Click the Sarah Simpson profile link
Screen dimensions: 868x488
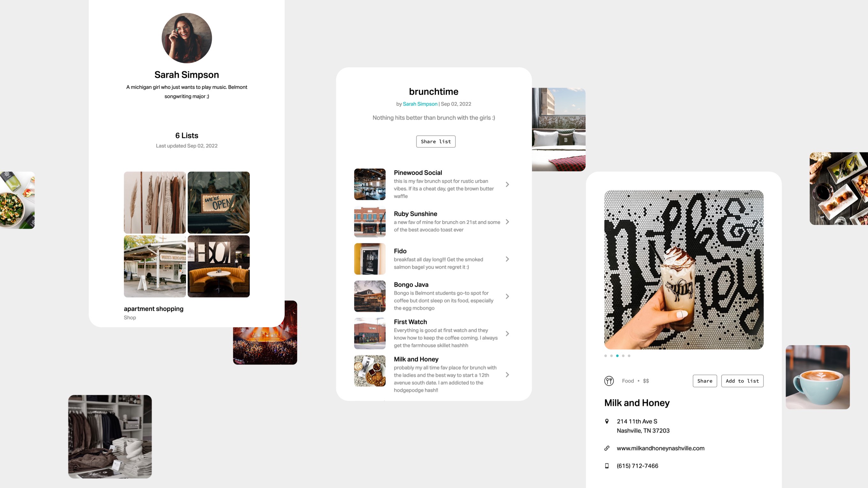(x=420, y=104)
